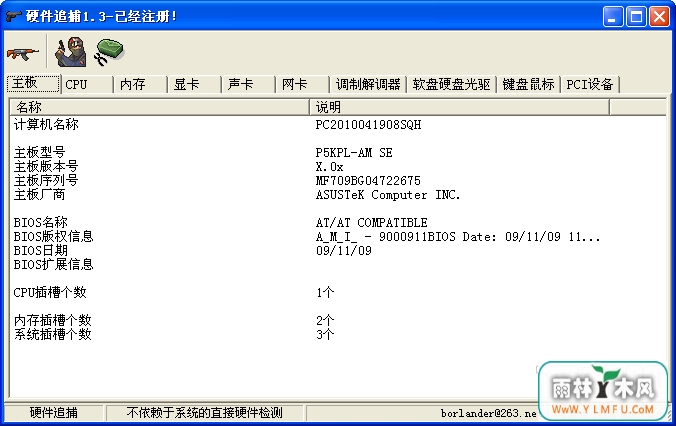Click the masked gunman toolbar icon
The image size is (676, 426).
(70, 52)
